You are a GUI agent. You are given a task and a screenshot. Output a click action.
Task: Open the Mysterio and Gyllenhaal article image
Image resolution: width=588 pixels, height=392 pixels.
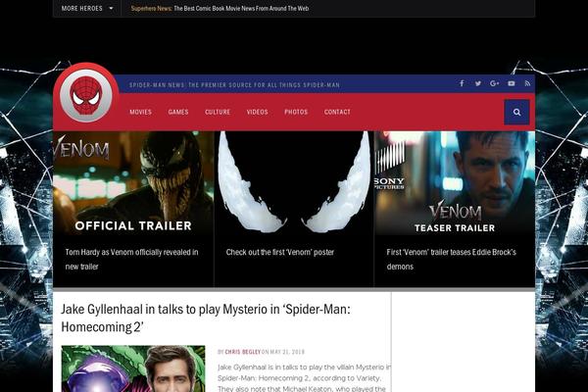[x=133, y=368]
